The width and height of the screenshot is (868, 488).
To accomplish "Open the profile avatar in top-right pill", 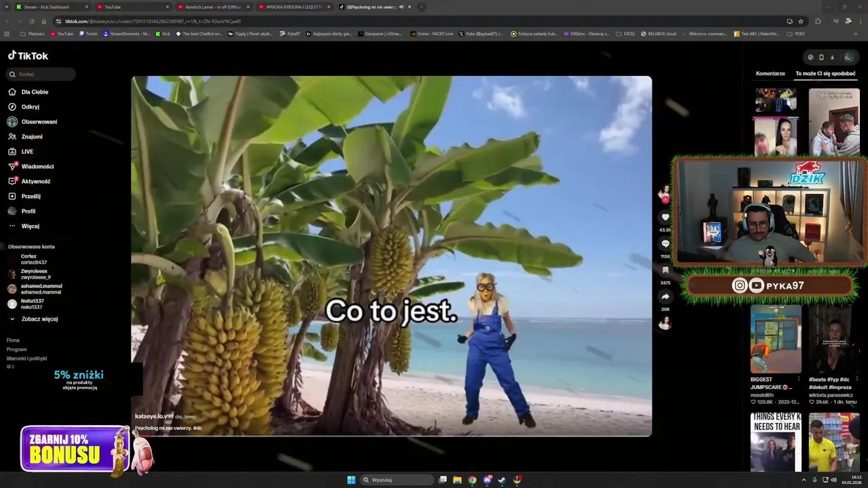I will pos(848,57).
